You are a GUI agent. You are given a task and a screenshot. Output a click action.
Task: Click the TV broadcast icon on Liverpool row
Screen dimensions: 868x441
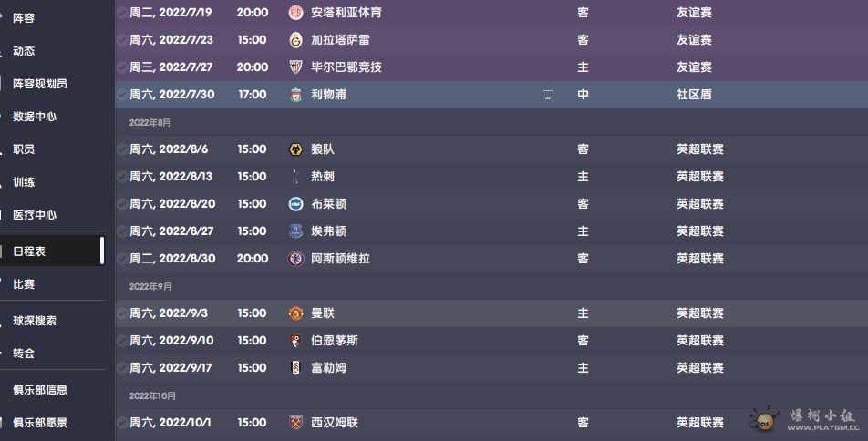tap(547, 95)
